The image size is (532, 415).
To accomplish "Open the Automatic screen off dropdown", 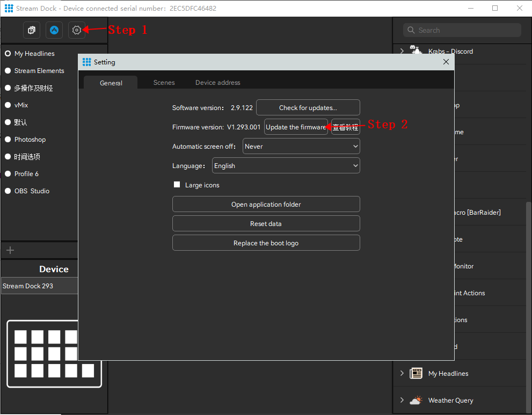I will tap(301, 146).
